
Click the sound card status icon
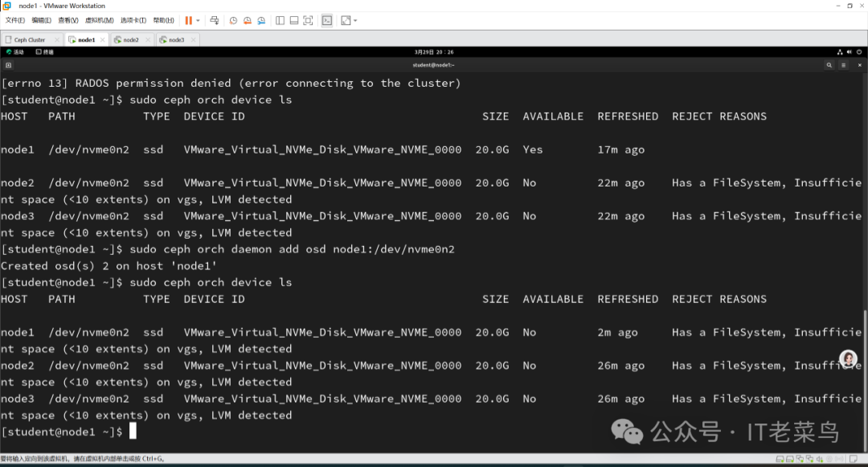820,459
